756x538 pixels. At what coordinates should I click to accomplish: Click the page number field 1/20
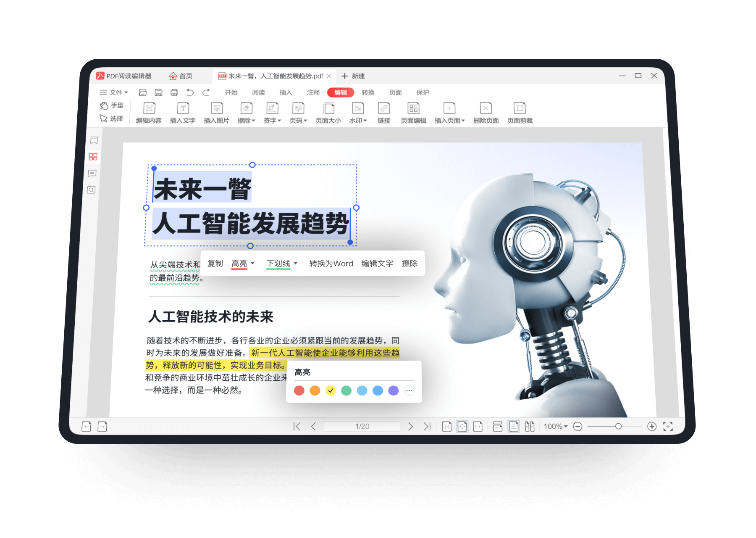click(x=362, y=427)
